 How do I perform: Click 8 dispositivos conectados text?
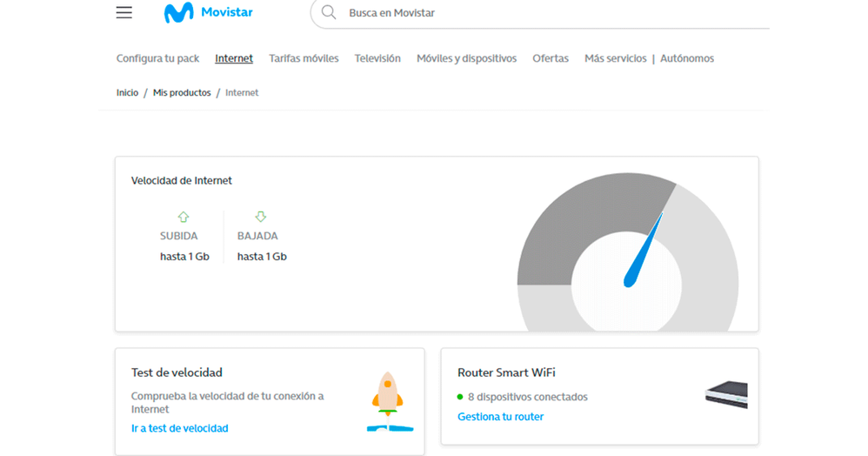tap(528, 397)
